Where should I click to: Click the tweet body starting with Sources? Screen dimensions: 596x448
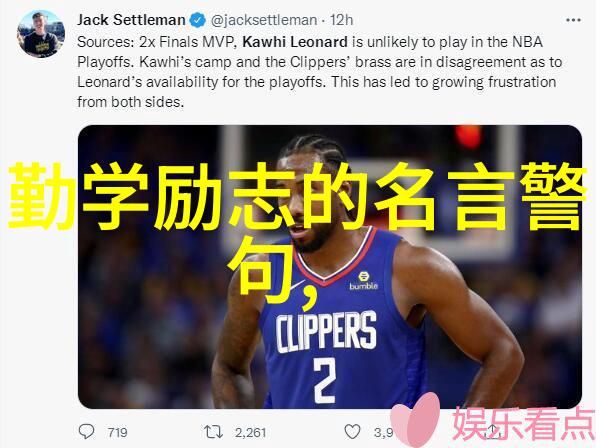(319, 72)
